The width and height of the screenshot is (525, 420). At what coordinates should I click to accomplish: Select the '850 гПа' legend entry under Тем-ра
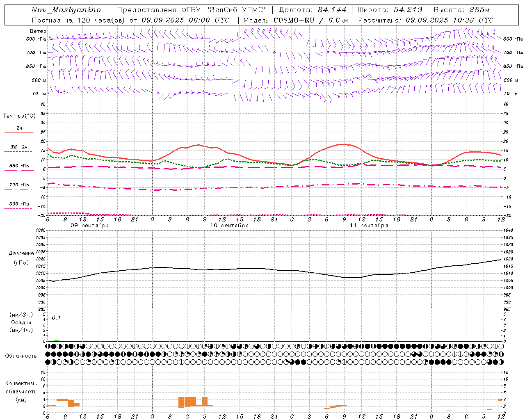coord(19,166)
